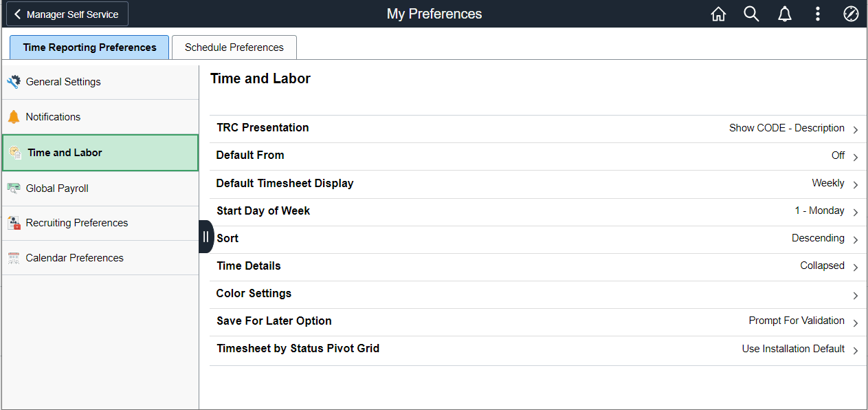This screenshot has height=410, width=868.
Task: Open Notifications in the left sidebar
Action: (53, 117)
